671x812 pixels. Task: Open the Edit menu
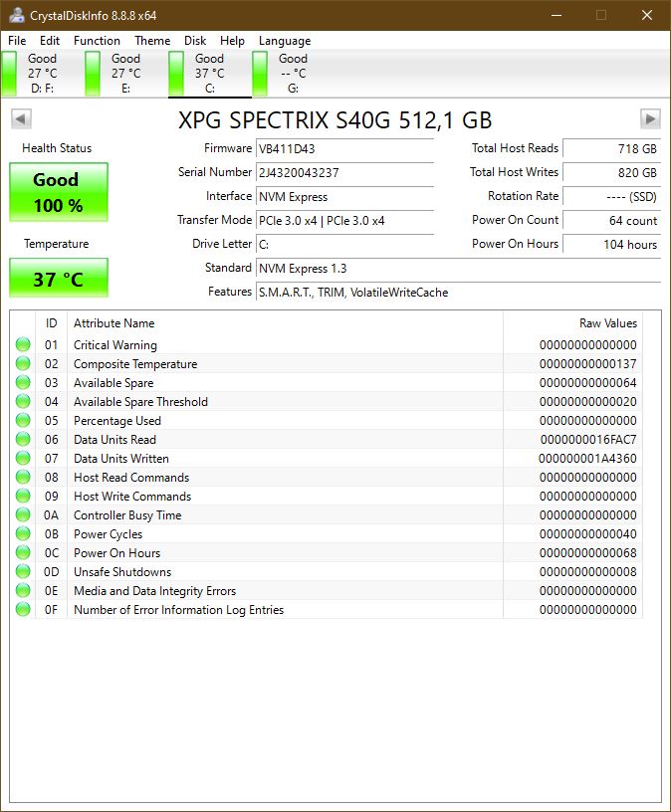coord(50,41)
